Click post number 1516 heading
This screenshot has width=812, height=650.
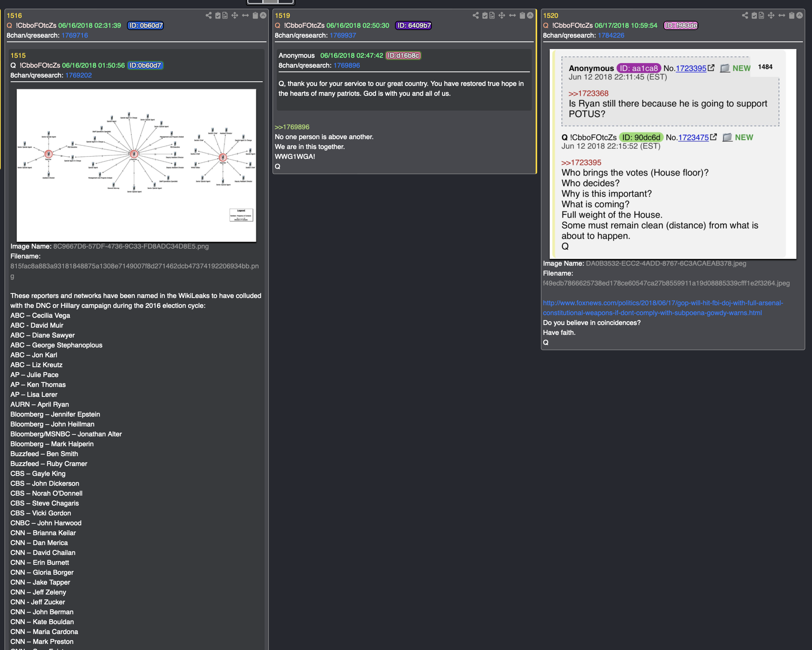tap(14, 16)
